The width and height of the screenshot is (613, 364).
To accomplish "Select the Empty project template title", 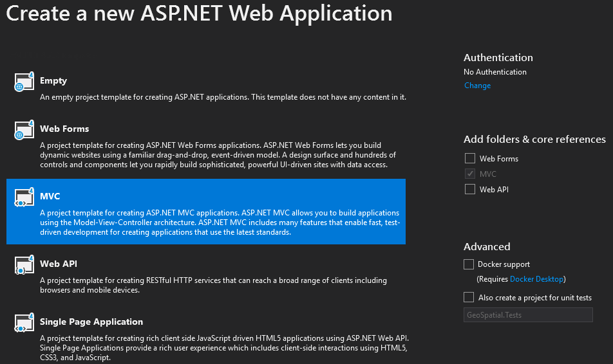I will coord(53,81).
